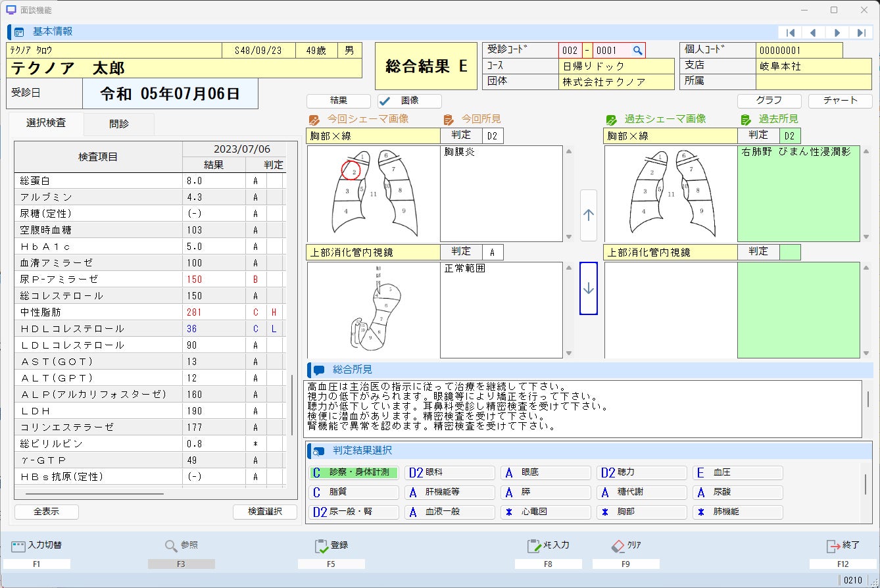Select the C 脂質 judgment category

[x=354, y=492]
